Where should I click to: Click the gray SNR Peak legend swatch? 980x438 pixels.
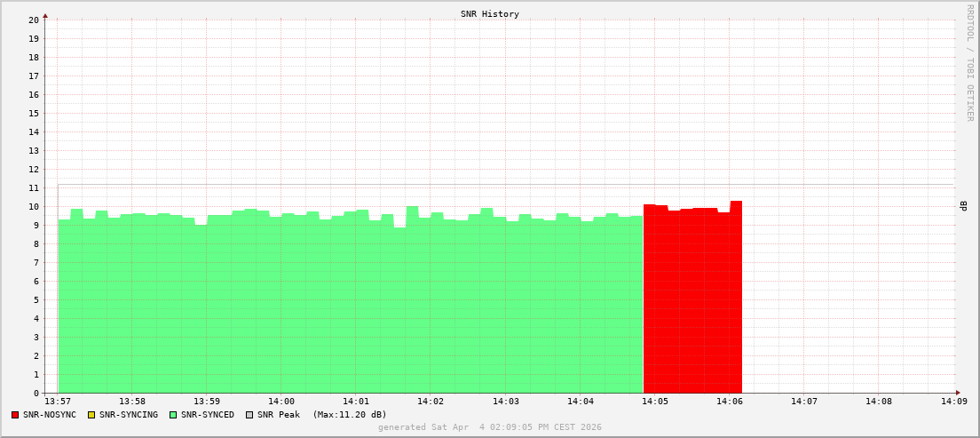pos(249,415)
